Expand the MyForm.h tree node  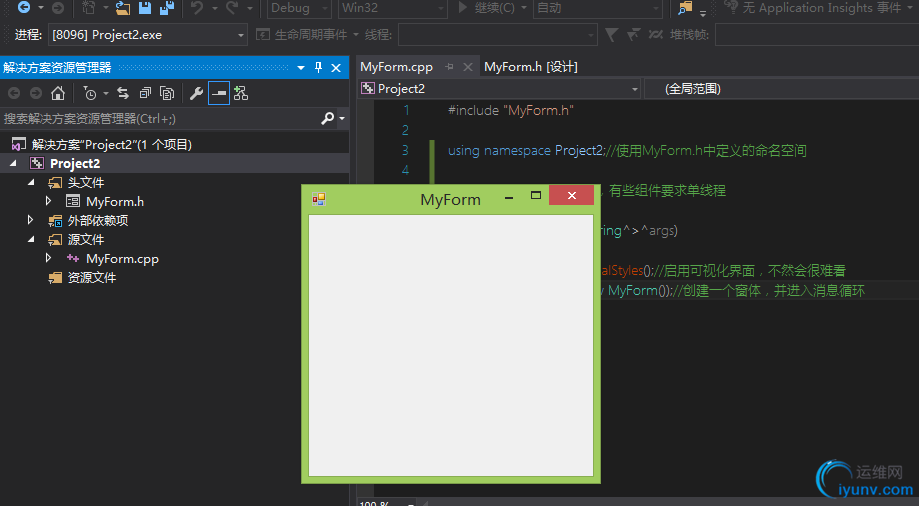(49, 201)
